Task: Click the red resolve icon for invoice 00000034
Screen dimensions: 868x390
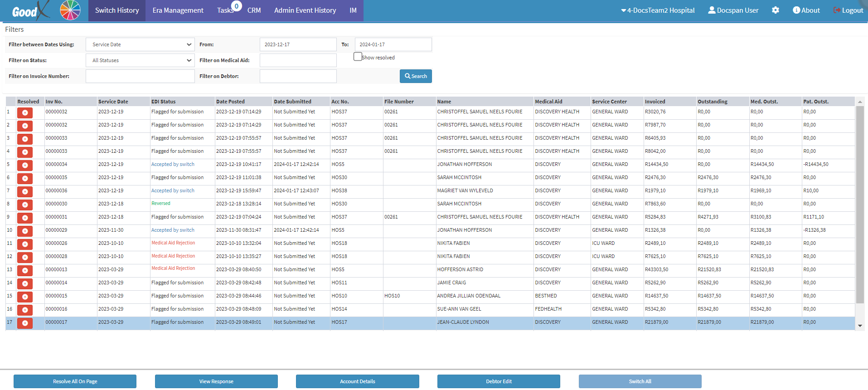Action: (x=25, y=166)
